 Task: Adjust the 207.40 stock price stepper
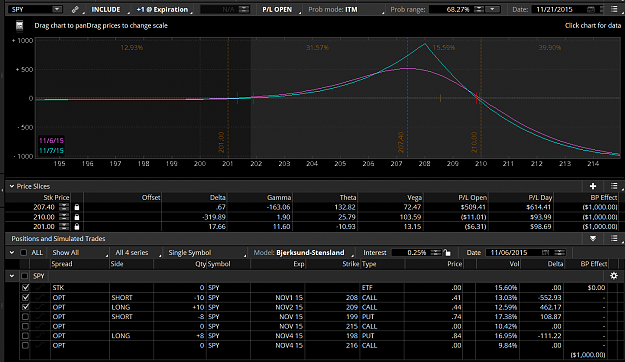64,207
